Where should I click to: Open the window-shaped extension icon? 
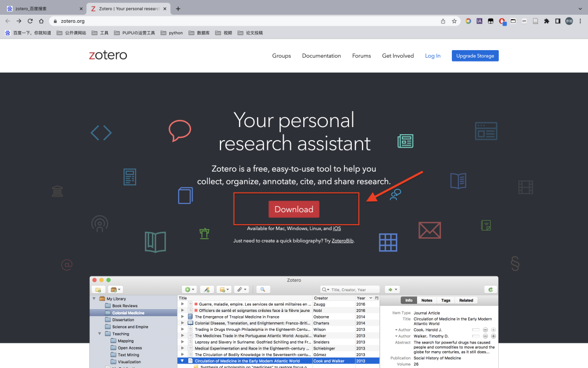click(x=513, y=21)
